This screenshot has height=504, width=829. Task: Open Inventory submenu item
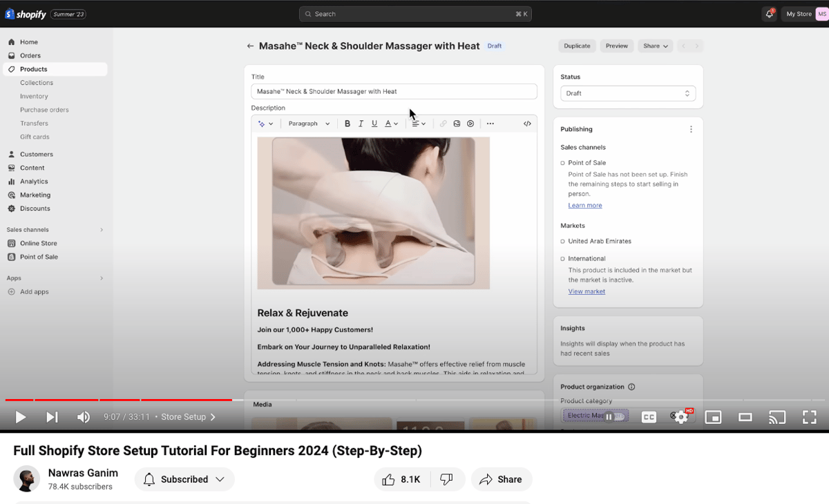point(34,97)
